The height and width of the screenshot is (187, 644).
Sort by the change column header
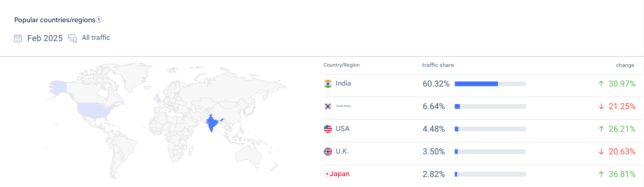(625, 65)
